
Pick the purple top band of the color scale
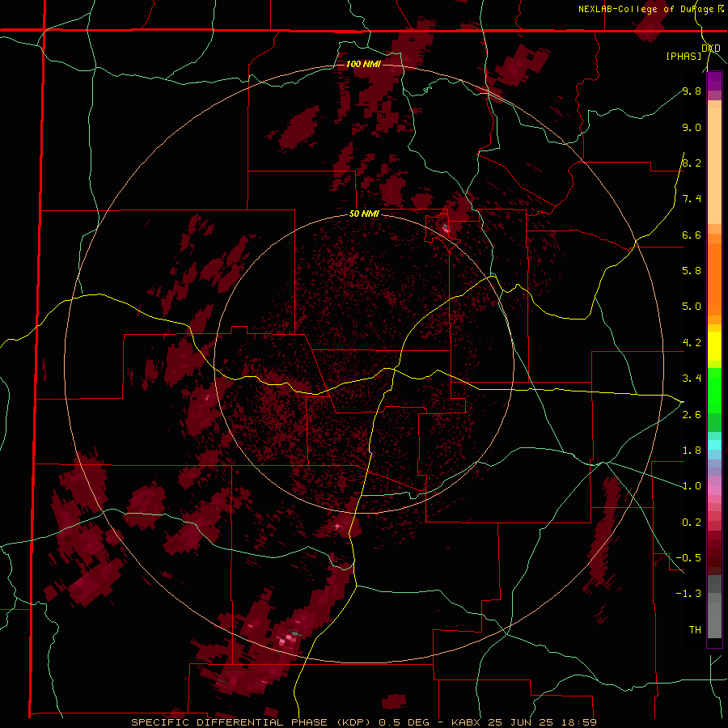tap(714, 81)
